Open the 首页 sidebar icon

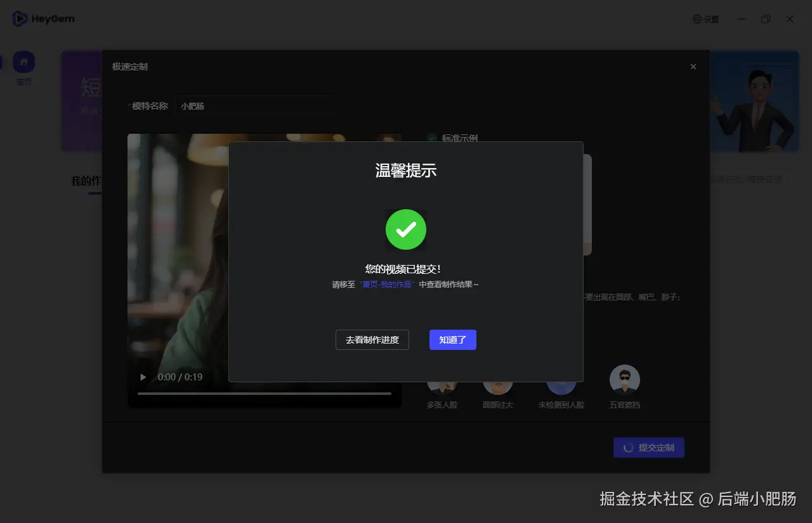click(23, 62)
